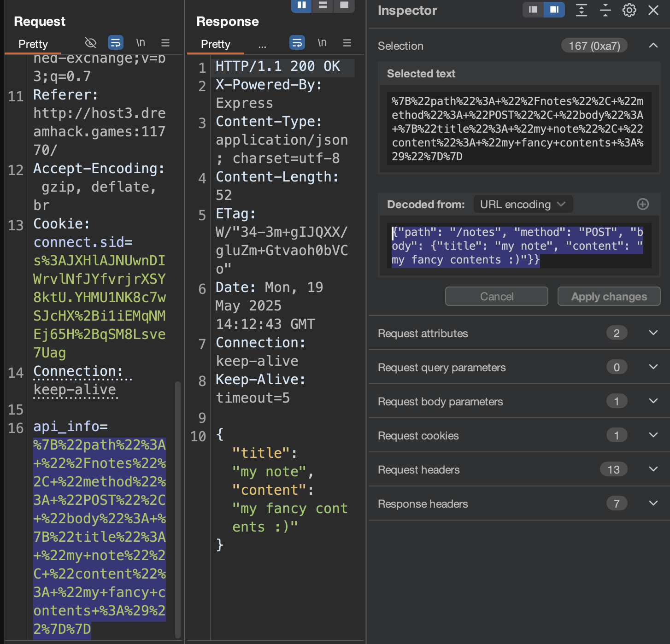Click the connect.sid= cookie name

[x=83, y=242]
